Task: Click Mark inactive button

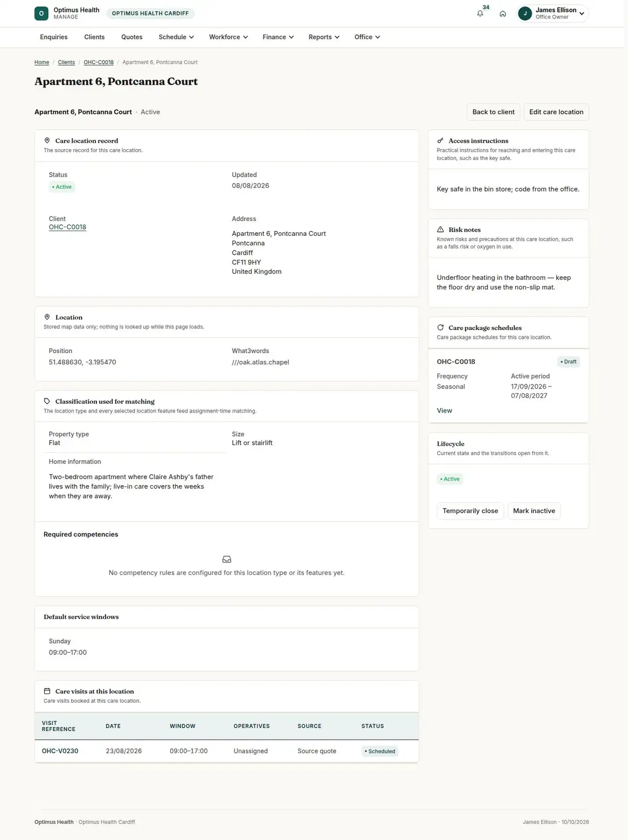Action: 534,511
